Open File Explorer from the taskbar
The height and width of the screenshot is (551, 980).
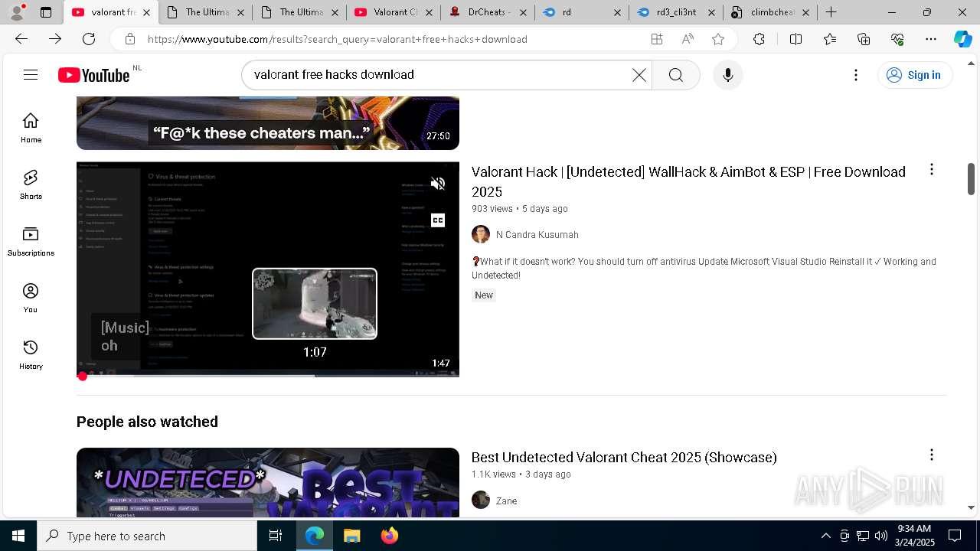351,536
